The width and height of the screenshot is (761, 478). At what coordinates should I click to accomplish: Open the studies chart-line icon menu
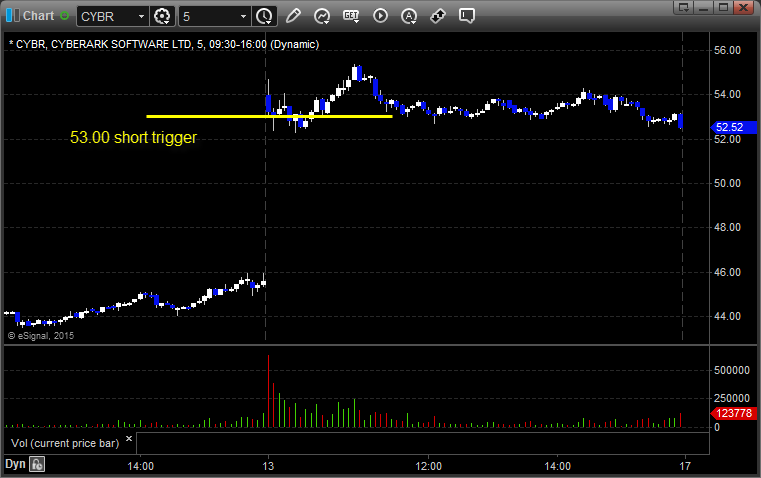pos(322,16)
